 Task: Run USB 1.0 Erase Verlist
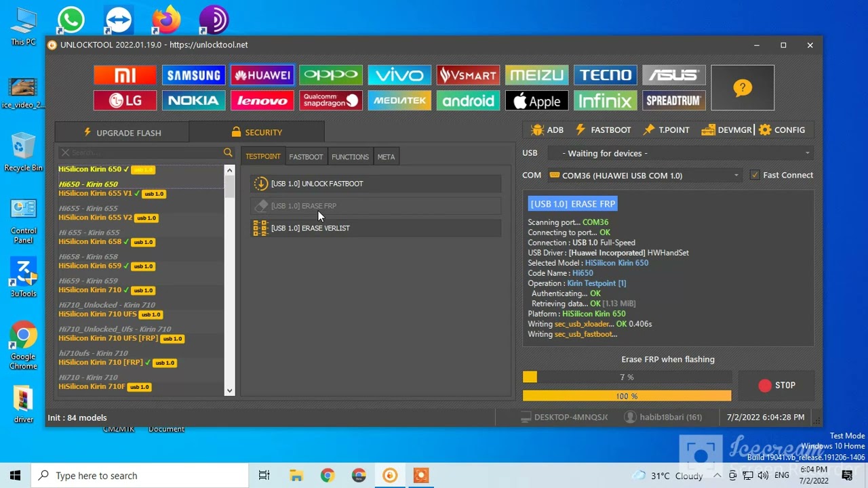tap(376, 228)
